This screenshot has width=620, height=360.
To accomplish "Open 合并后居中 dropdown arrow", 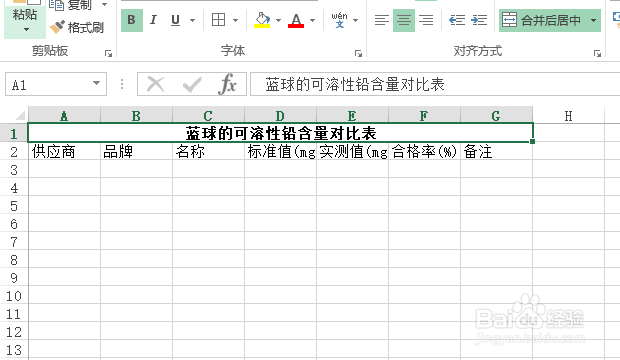I will tap(594, 20).
